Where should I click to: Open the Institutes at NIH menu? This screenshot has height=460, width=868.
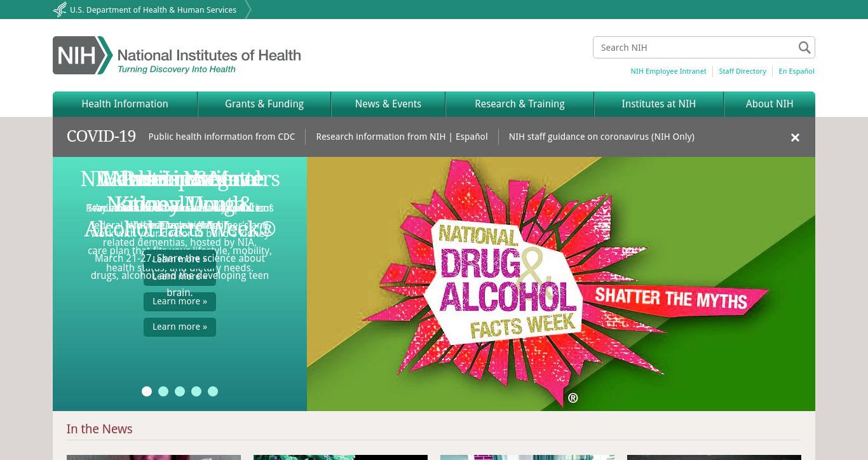(658, 104)
